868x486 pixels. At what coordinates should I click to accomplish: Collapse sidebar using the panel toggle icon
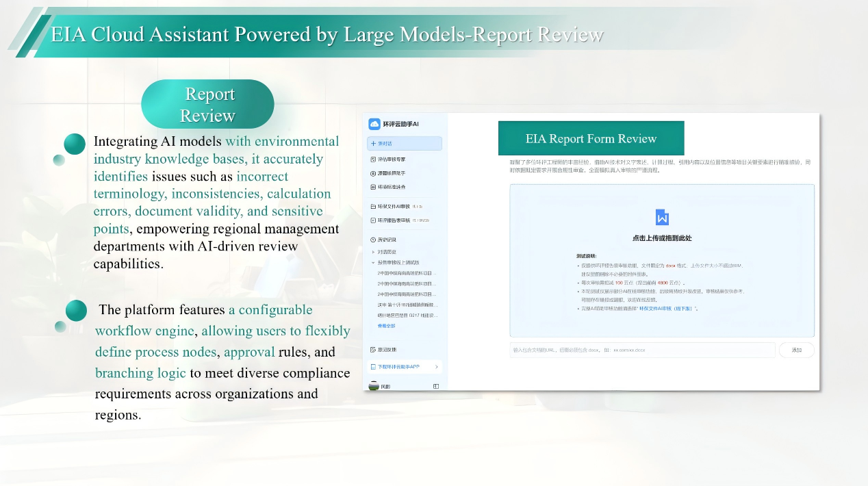tap(436, 386)
